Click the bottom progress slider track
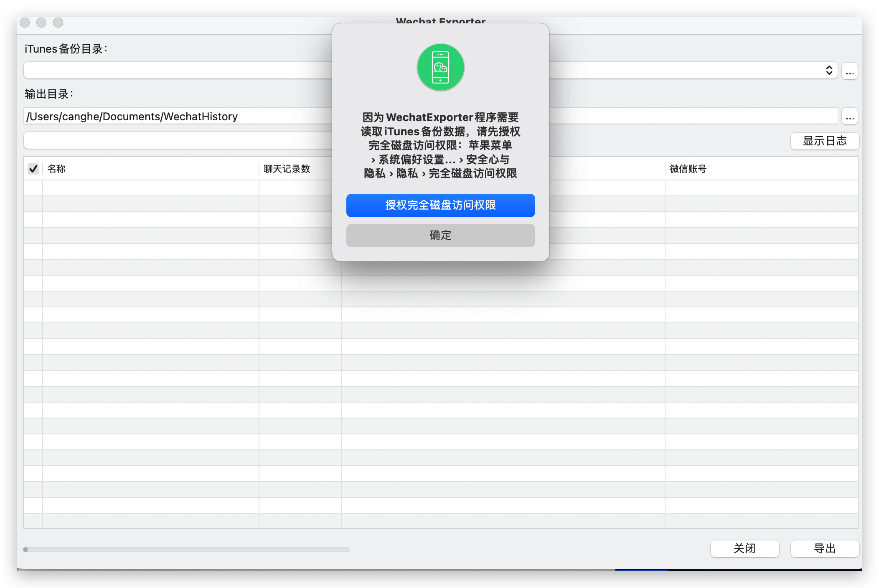 click(186, 550)
